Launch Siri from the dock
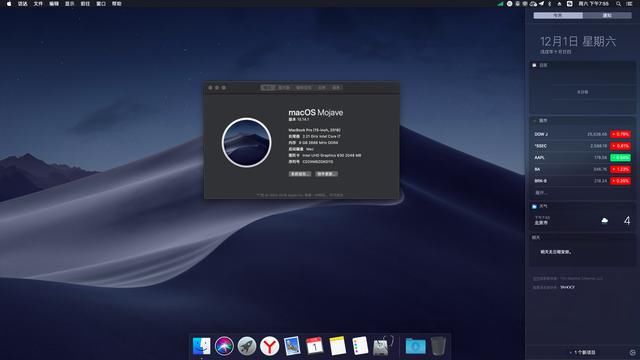 click(x=224, y=346)
